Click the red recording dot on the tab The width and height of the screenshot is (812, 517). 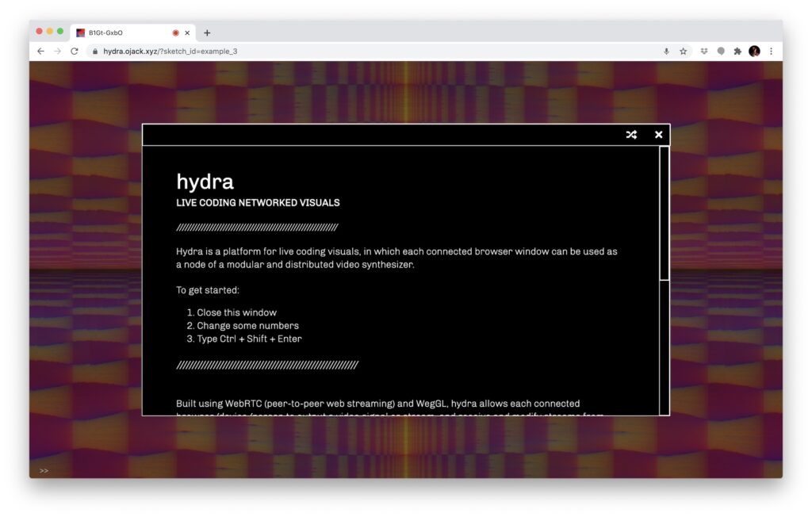[175, 33]
